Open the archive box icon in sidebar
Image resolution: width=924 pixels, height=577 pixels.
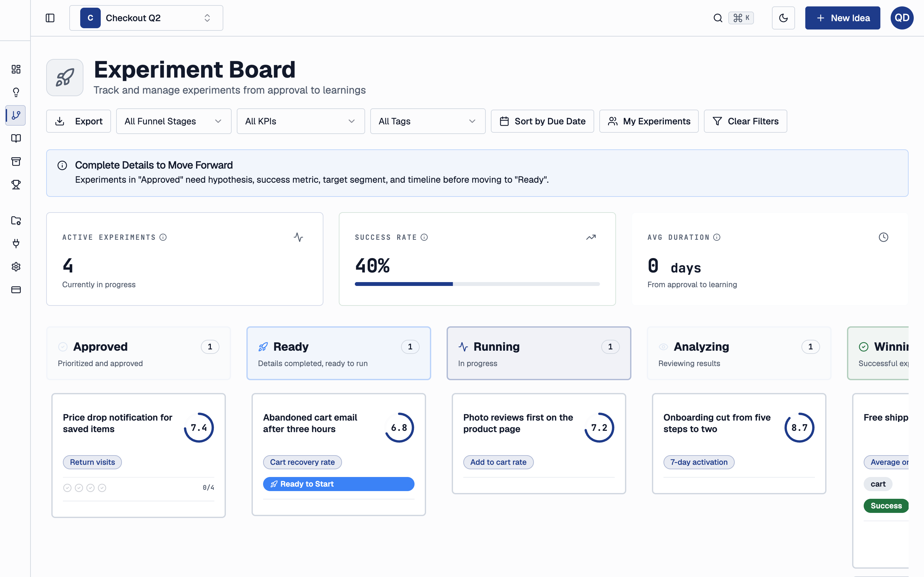click(16, 162)
